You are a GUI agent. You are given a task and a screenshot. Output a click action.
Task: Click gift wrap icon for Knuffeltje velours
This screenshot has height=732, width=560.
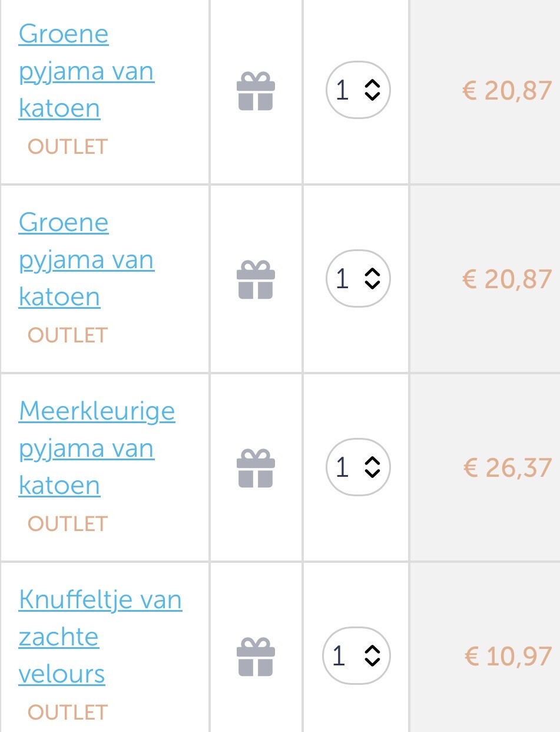pyautogui.click(x=256, y=657)
